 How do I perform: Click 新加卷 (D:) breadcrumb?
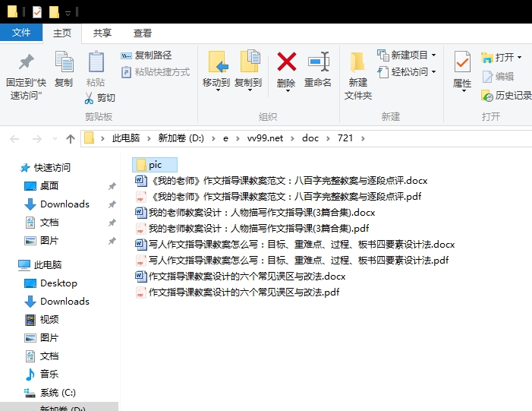coord(181,138)
